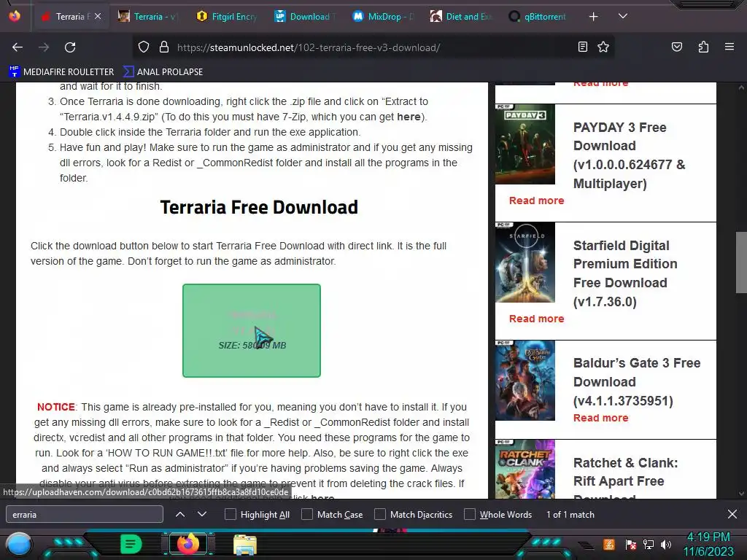Click the find bar search field

pyautogui.click(x=85, y=514)
